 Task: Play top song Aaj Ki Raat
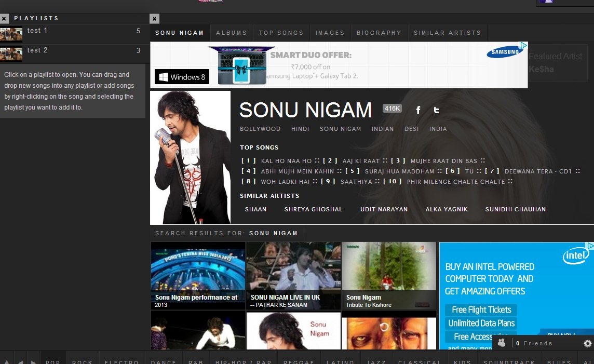pyautogui.click(x=361, y=161)
